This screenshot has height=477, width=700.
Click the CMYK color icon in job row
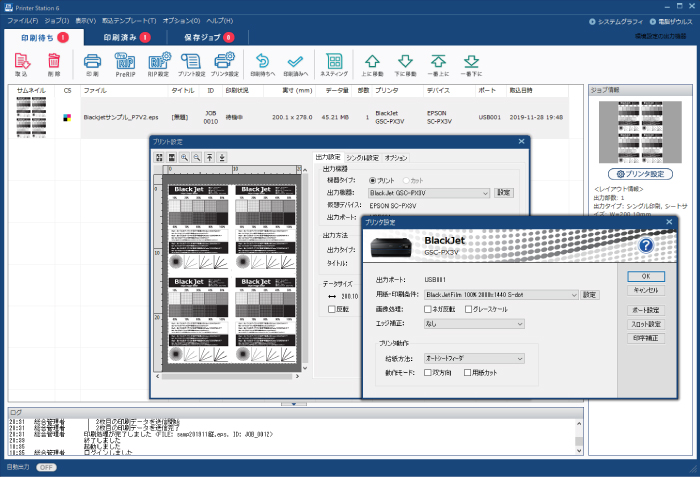click(x=67, y=117)
